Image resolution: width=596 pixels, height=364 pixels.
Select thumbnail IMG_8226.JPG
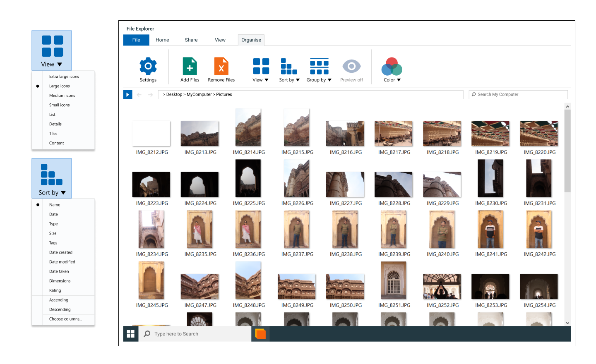[296, 178]
